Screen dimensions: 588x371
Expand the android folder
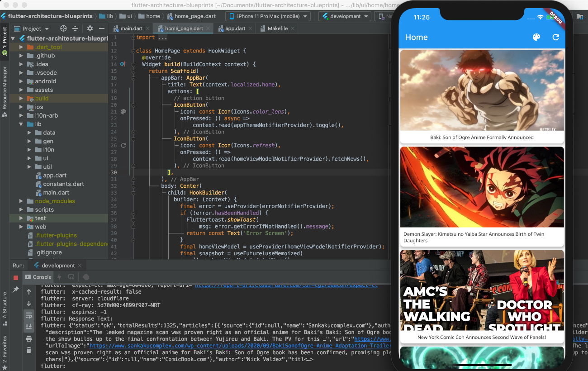point(21,81)
